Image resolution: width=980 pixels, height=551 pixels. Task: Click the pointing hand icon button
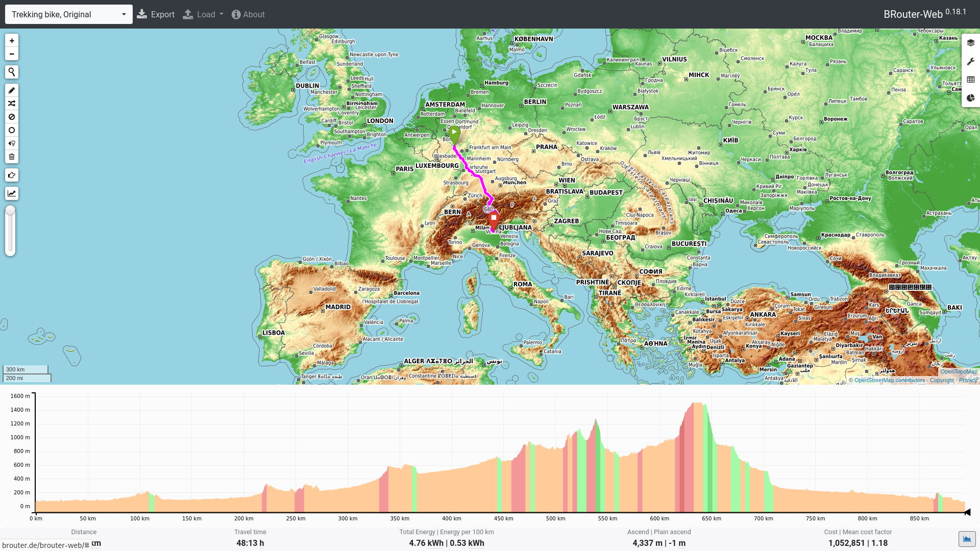pyautogui.click(x=12, y=175)
